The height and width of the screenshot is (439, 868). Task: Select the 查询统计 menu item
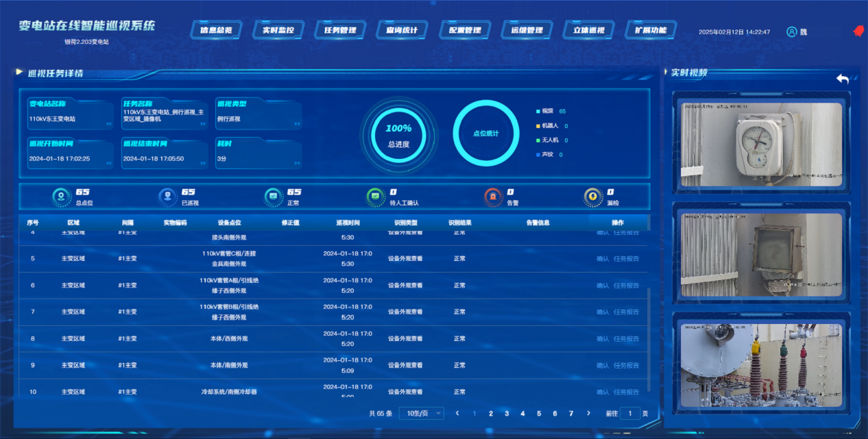[402, 30]
